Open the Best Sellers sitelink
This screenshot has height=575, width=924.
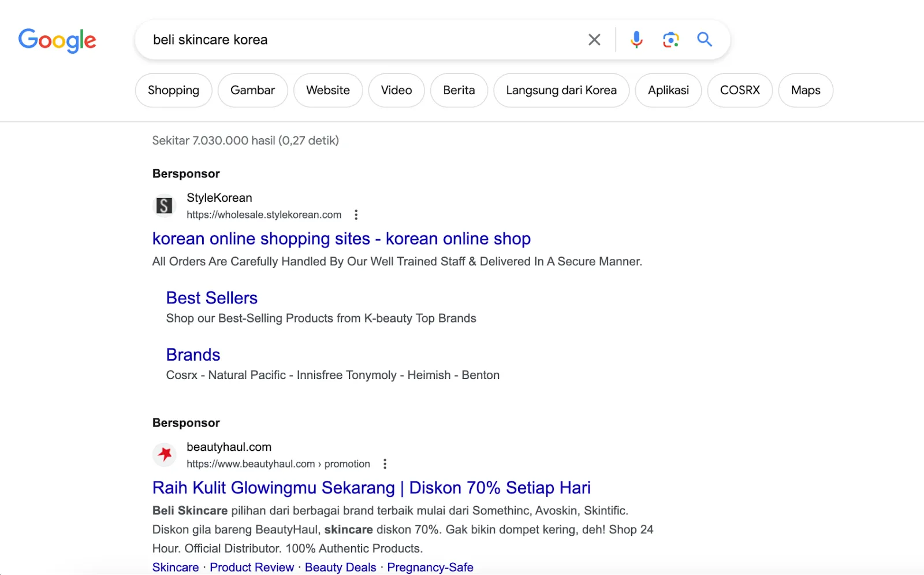[212, 298]
